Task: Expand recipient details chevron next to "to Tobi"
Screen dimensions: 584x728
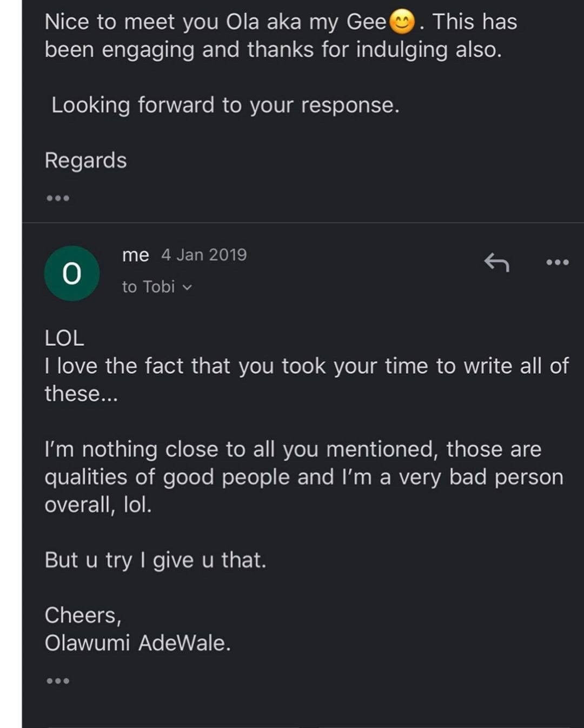Action: pyautogui.click(x=187, y=288)
